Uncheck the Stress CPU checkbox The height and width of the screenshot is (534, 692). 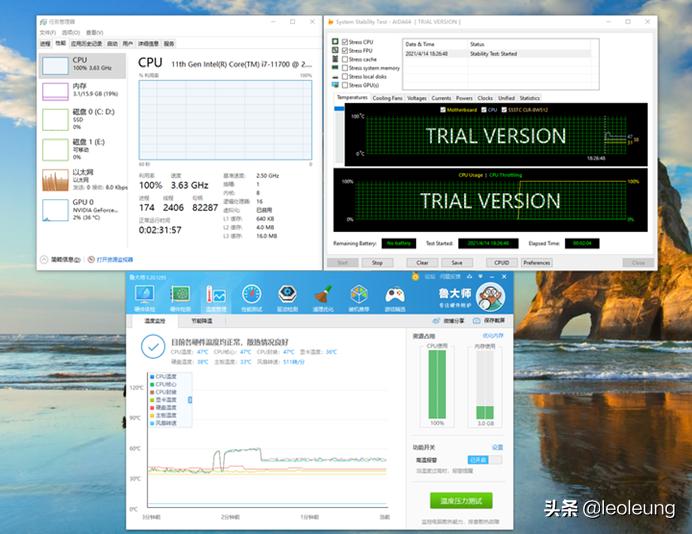click(x=347, y=41)
